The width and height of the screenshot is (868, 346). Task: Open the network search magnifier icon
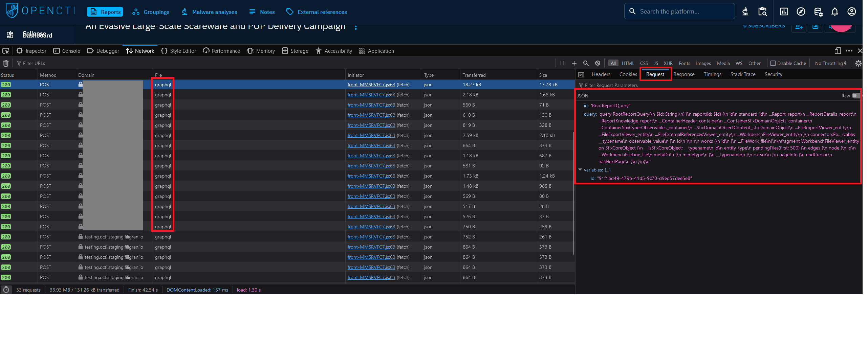coord(586,63)
